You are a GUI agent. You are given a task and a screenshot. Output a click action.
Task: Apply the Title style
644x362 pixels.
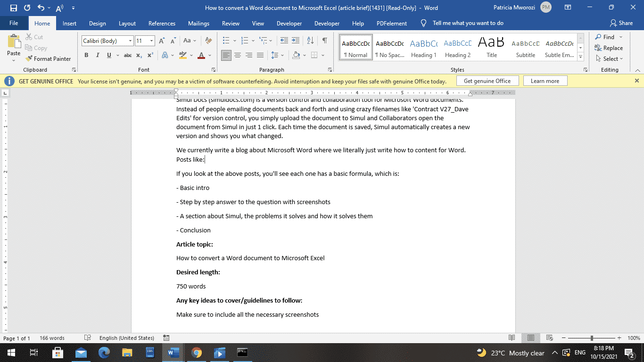491,47
